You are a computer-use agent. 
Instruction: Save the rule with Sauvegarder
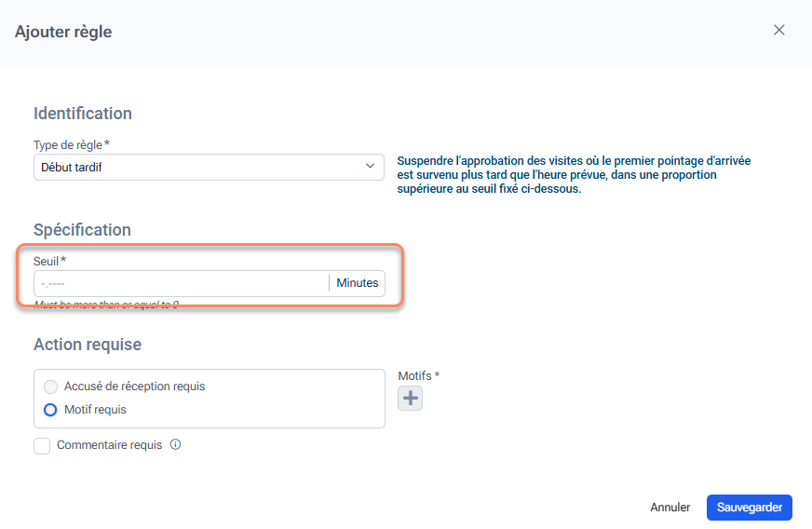click(x=749, y=508)
